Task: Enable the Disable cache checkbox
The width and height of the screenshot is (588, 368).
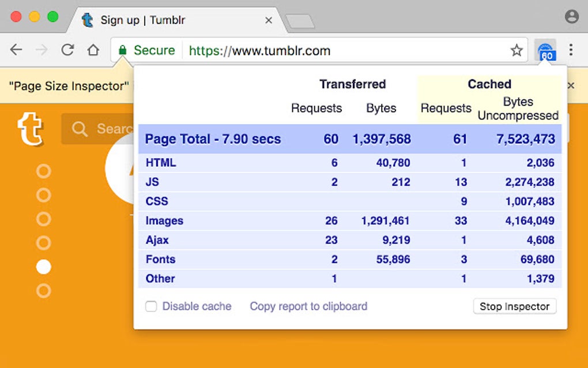Action: click(151, 306)
